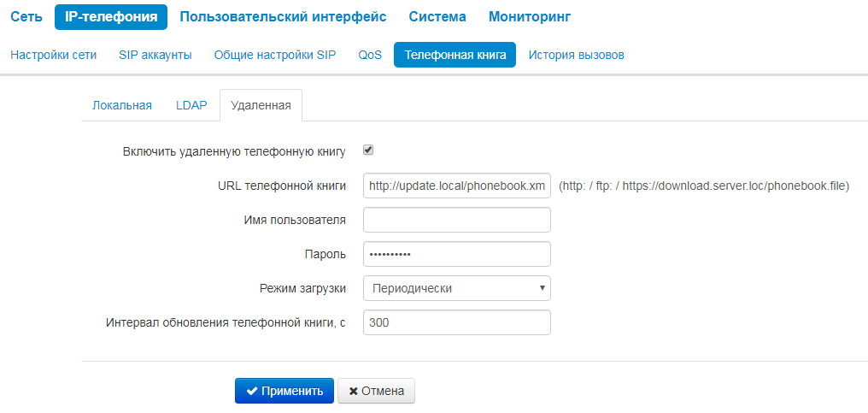The width and height of the screenshot is (868, 413).
Task: Open the IP-телефония main section
Action: pyautogui.click(x=111, y=16)
